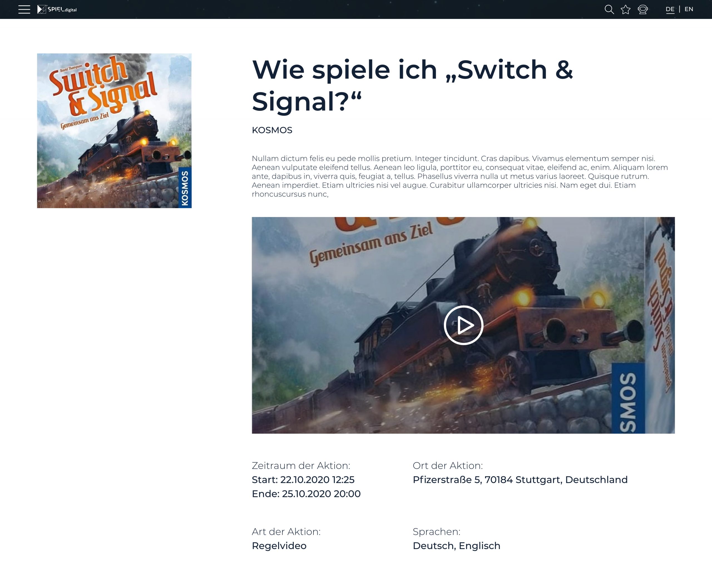Click the "Ort der Aktion:" label
712x588 pixels.
(x=448, y=465)
